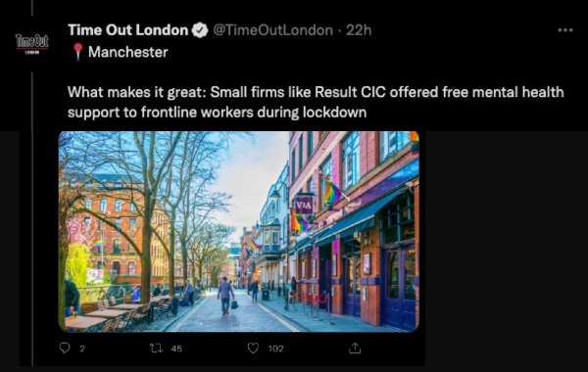Click the retweet count 45
Screen dimensions: 588x372
click(x=176, y=349)
